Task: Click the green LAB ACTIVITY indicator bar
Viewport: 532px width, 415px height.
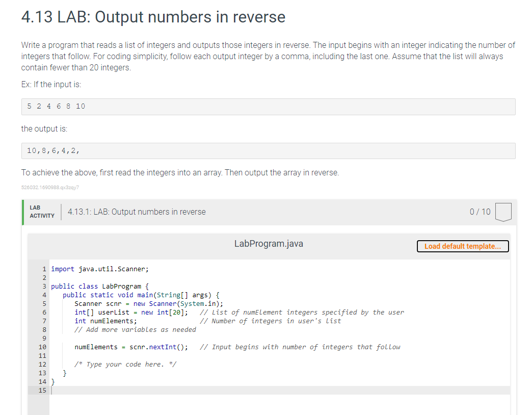Action: pyautogui.click(x=22, y=212)
